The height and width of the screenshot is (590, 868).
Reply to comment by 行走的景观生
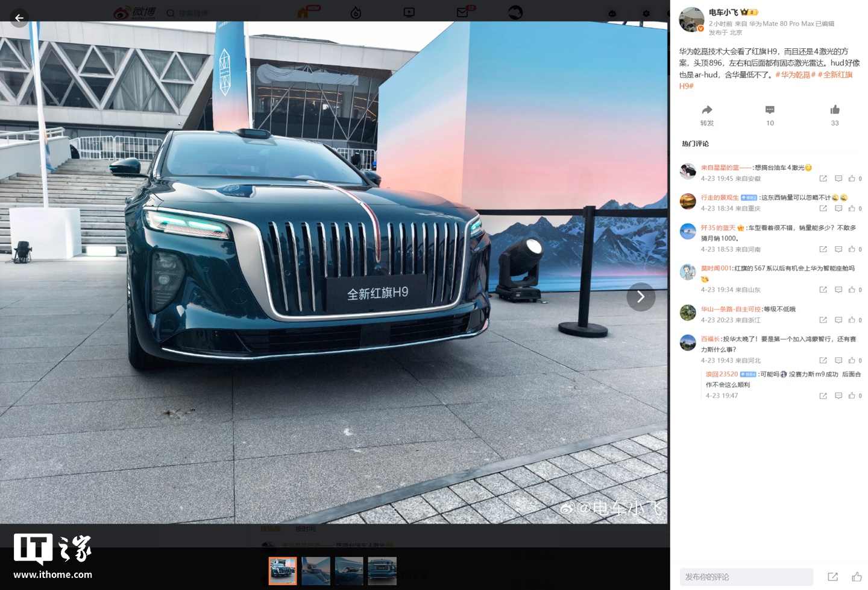[838, 209]
